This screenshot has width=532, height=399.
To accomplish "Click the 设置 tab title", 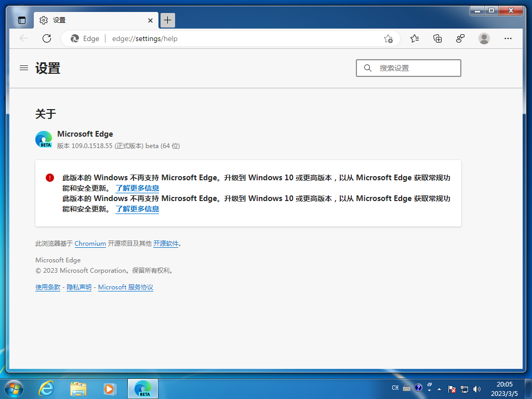I will click(59, 20).
